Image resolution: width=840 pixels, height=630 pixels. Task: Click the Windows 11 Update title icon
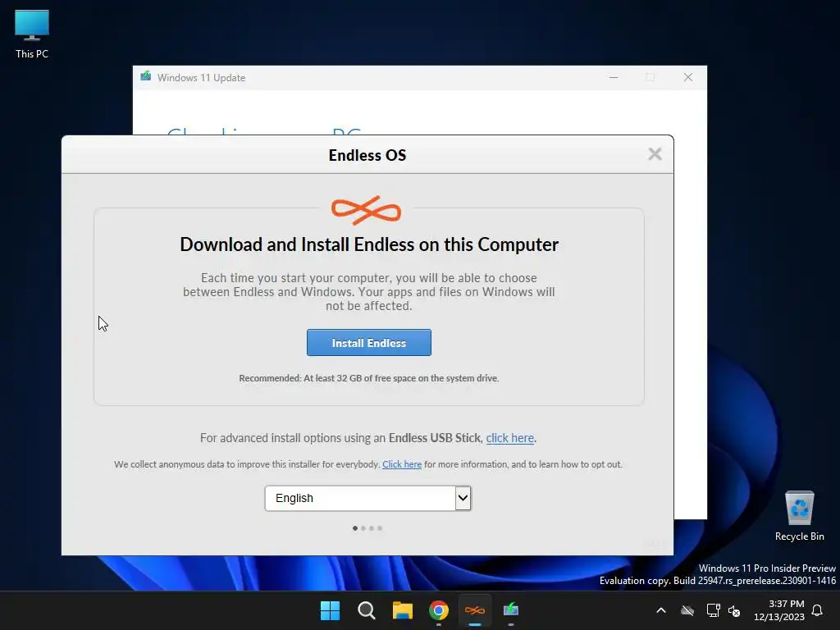point(146,76)
